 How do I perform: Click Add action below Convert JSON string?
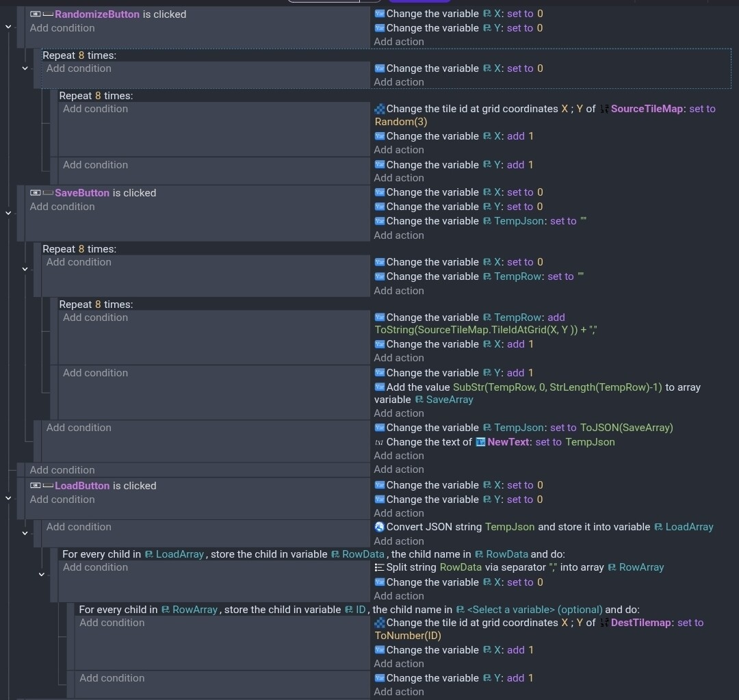tap(399, 541)
